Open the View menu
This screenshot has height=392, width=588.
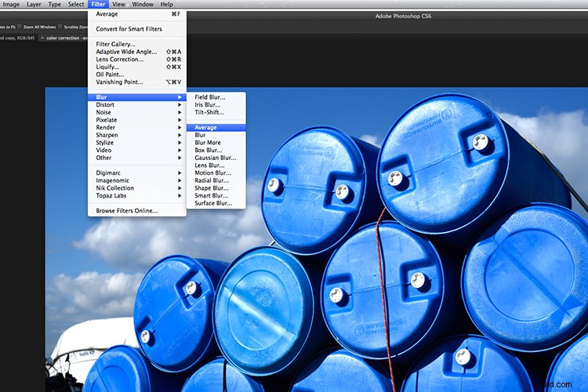[x=119, y=4]
